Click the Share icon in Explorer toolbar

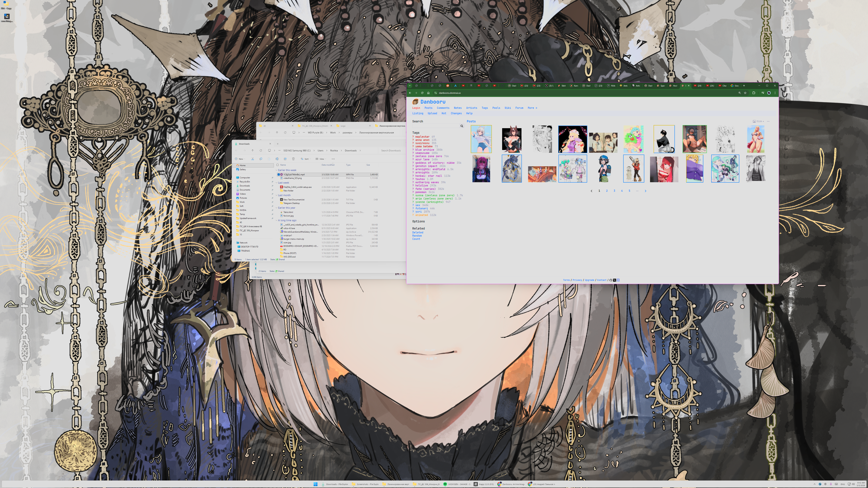pyautogui.click(x=285, y=159)
